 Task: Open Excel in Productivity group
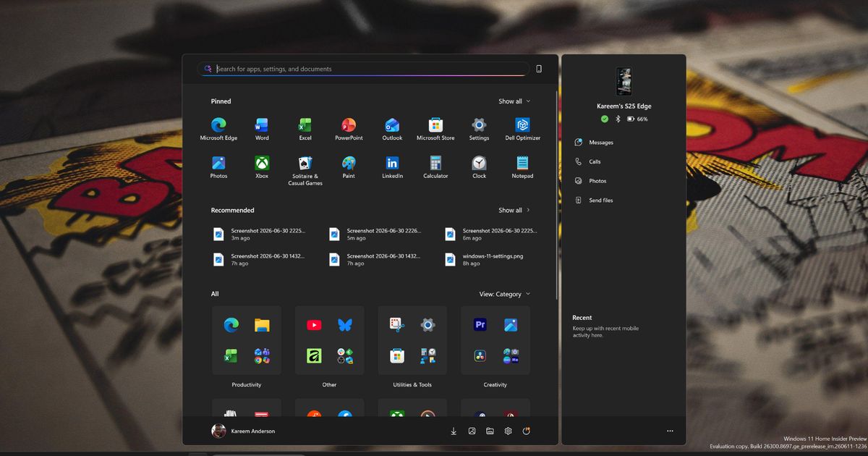point(231,355)
